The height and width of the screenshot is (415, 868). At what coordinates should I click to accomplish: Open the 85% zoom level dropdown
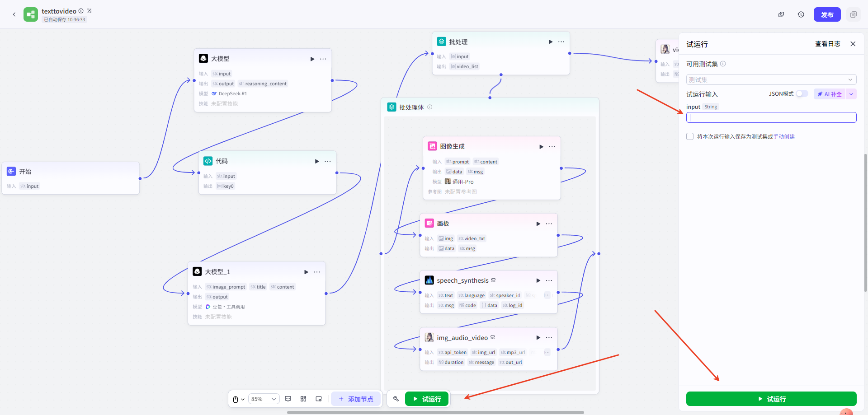point(264,399)
